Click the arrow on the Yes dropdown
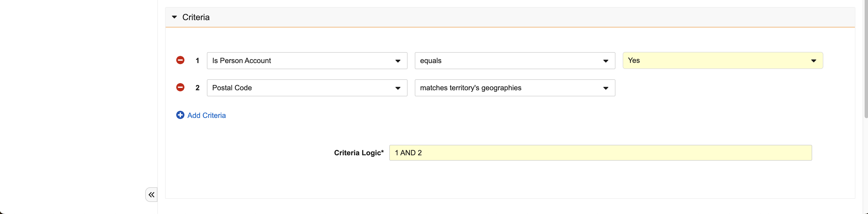 point(813,61)
